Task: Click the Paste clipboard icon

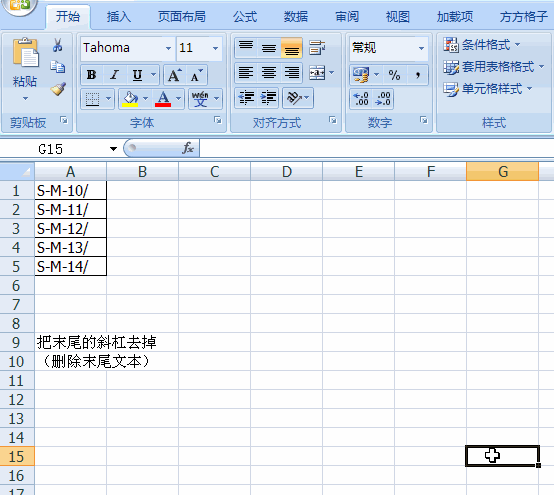Action: click(25, 53)
